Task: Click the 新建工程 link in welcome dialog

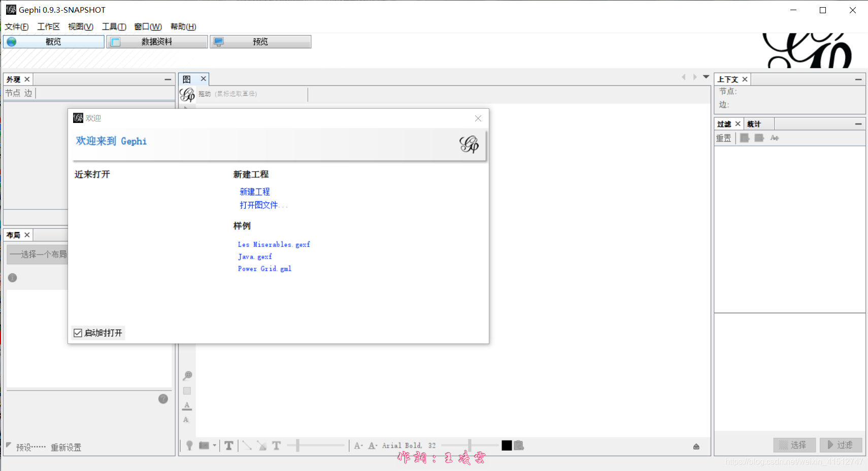Action: point(255,192)
